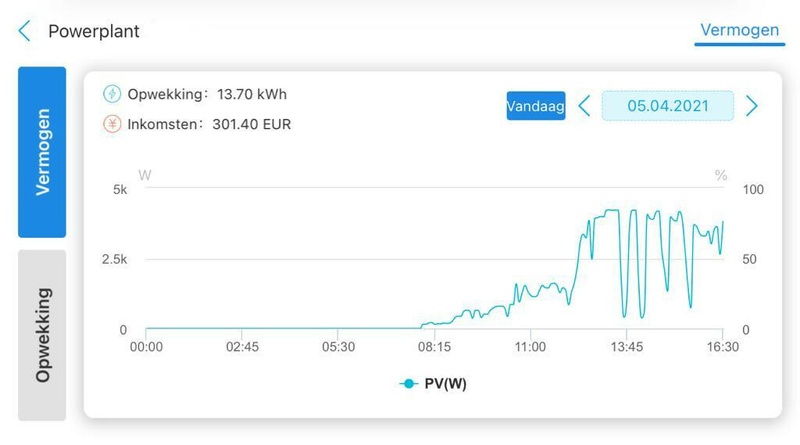
Task: Click the Inkomsten 301.40 EUR value
Action: (x=252, y=125)
